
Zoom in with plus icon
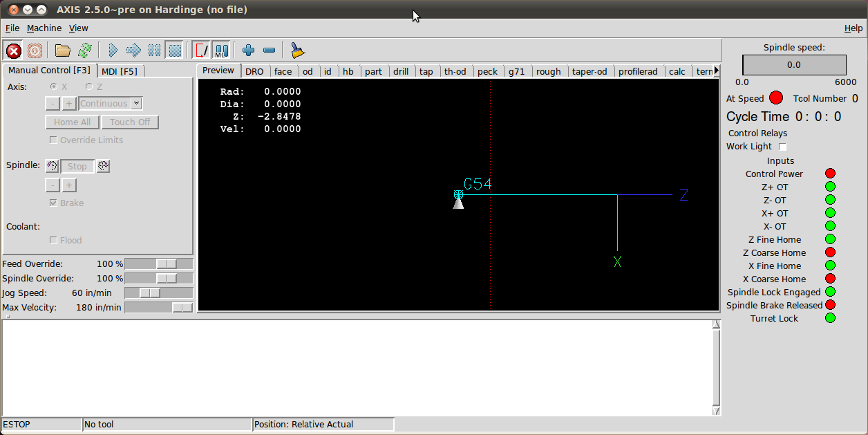(x=249, y=50)
